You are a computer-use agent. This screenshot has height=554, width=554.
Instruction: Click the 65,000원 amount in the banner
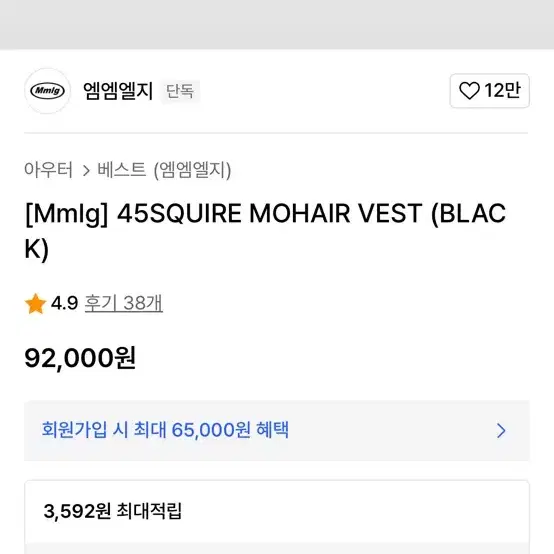[x=211, y=430]
